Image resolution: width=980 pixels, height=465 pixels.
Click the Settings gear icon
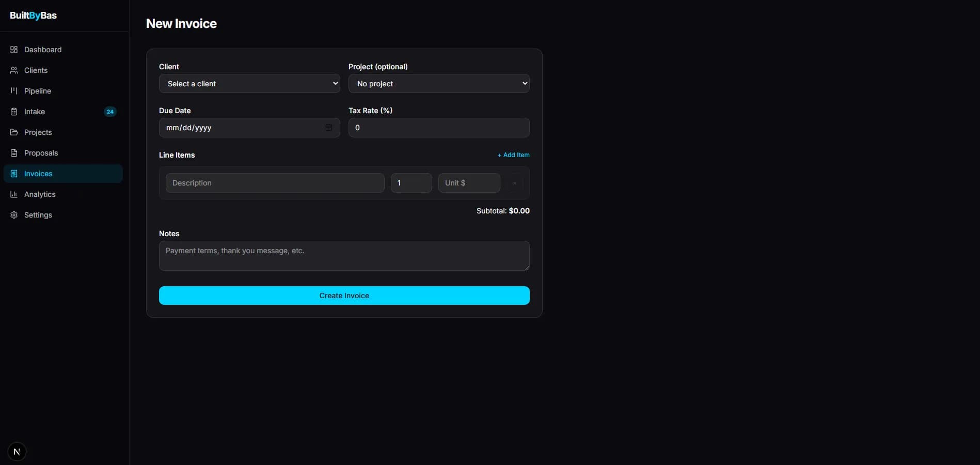tap(14, 215)
